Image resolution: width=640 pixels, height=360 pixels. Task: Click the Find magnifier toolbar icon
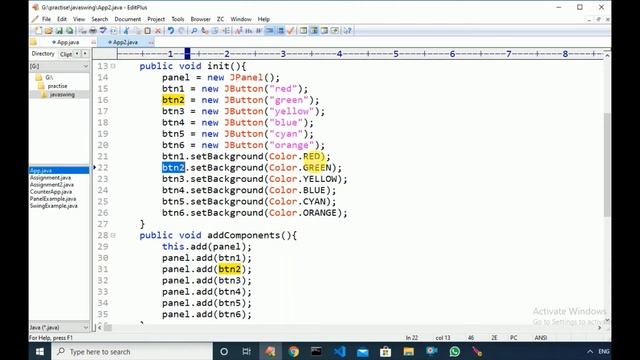194,31
